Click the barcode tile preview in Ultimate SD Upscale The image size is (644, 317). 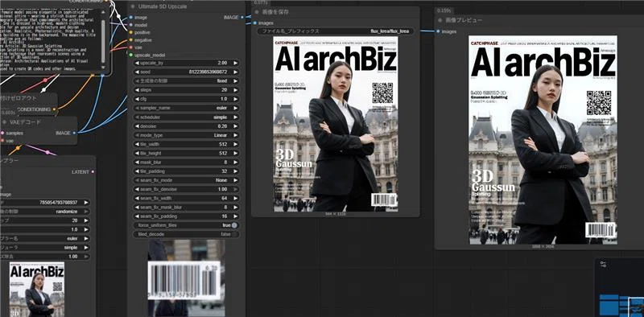(187, 278)
